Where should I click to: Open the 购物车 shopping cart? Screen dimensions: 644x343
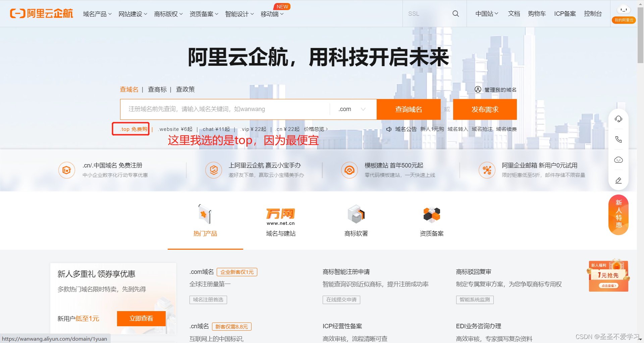tap(537, 14)
